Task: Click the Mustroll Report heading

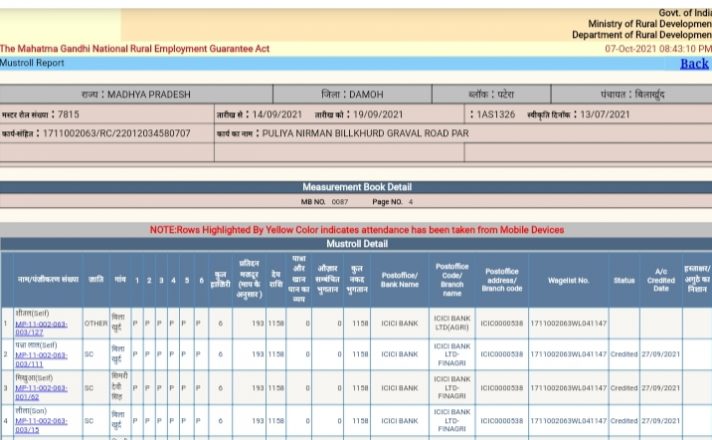Action: [32, 63]
